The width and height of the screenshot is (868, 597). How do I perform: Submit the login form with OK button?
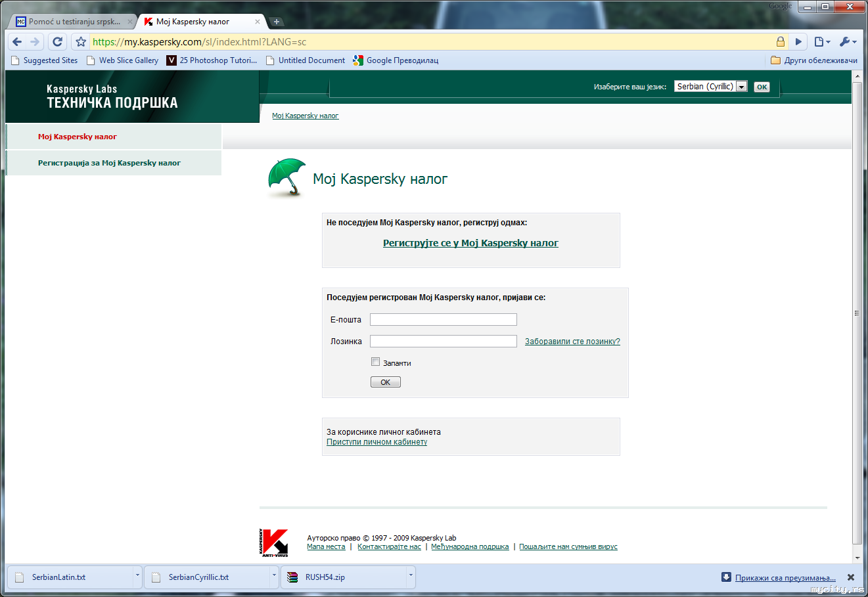click(386, 382)
